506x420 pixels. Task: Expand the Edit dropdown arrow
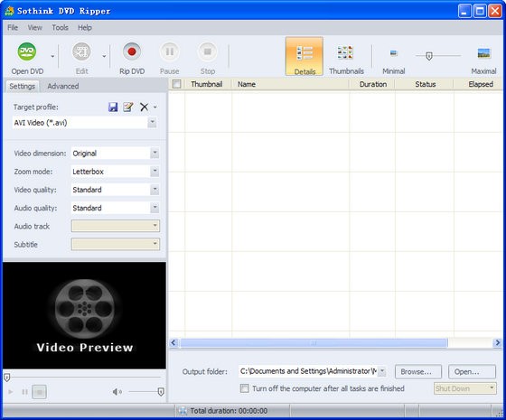[104, 56]
